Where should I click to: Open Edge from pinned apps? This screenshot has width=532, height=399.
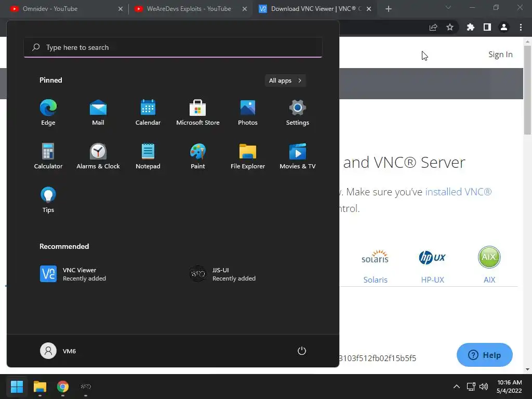click(48, 113)
